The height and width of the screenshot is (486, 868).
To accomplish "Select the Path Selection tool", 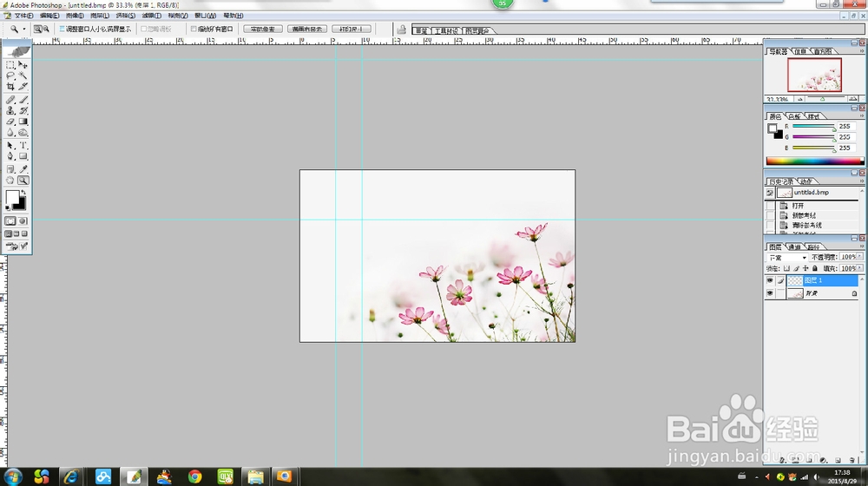I will click(x=10, y=146).
